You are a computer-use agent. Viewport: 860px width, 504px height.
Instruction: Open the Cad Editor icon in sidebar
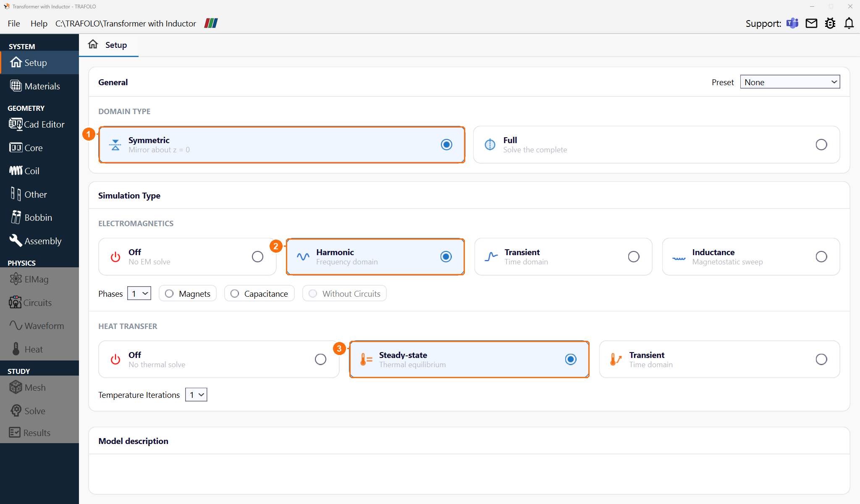pos(16,124)
